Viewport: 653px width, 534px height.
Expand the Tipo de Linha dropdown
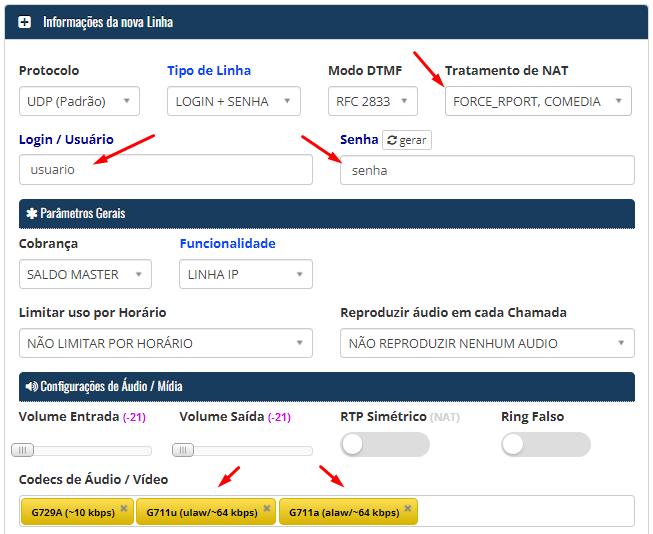233,101
